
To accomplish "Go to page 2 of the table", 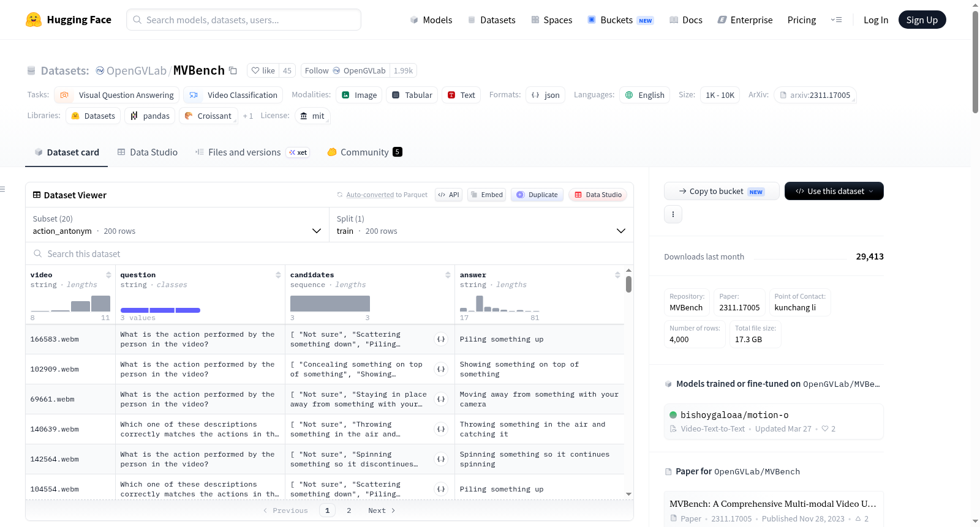I will tap(349, 510).
